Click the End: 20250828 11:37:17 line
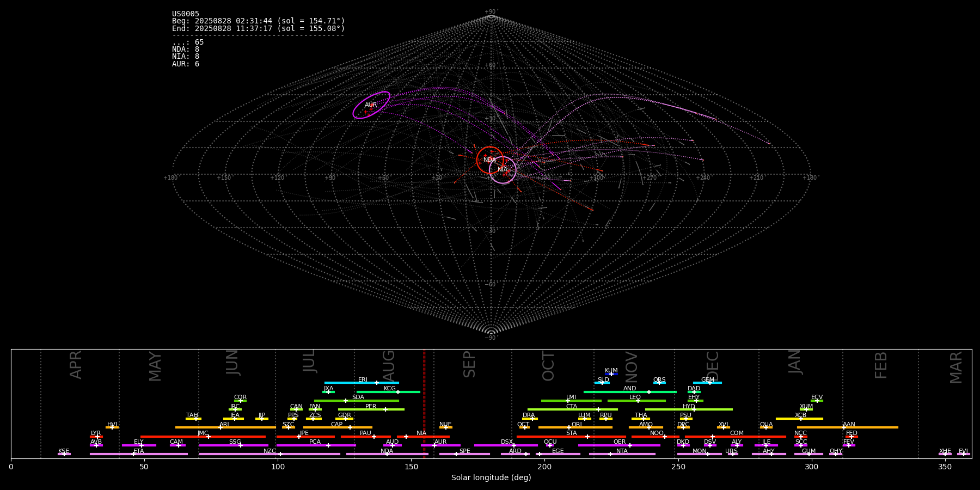 (259, 29)
